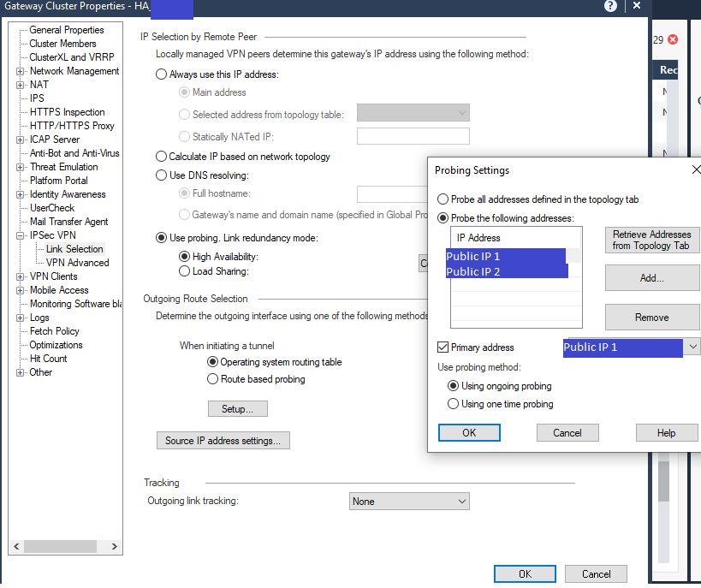Screen dimensions: 701x588
Task: Click the Help question mark icon in title bar
Action: pos(609,6)
